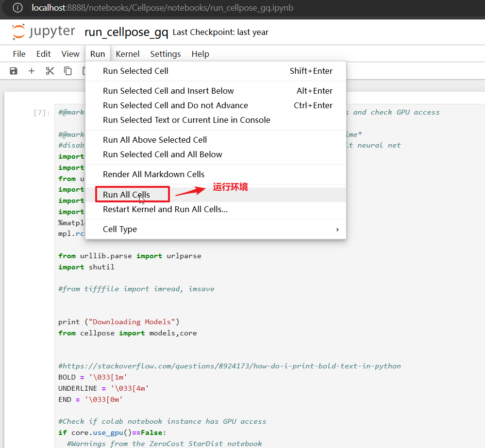The height and width of the screenshot is (448, 485).
Task: Open the Settings menu
Action: point(165,54)
